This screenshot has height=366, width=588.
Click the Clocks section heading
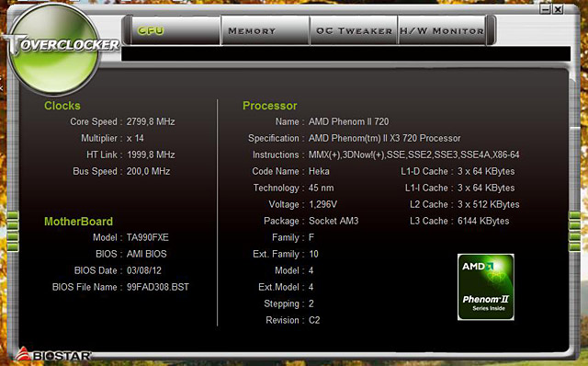tap(62, 106)
